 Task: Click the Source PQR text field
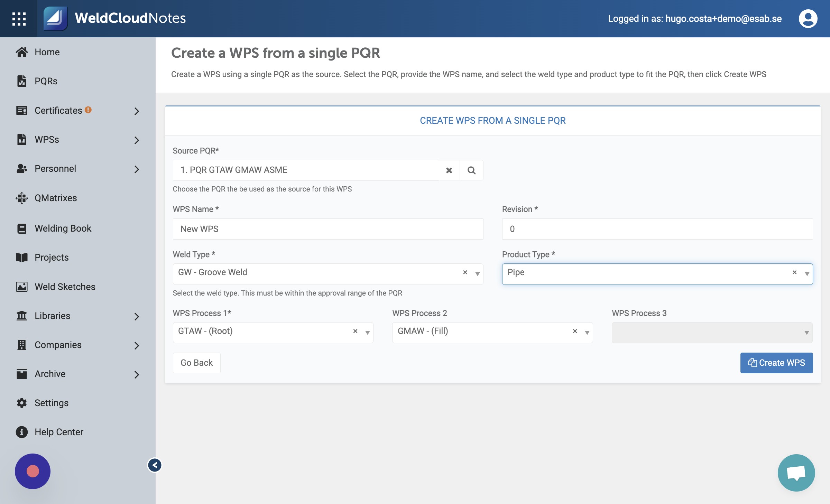(305, 170)
